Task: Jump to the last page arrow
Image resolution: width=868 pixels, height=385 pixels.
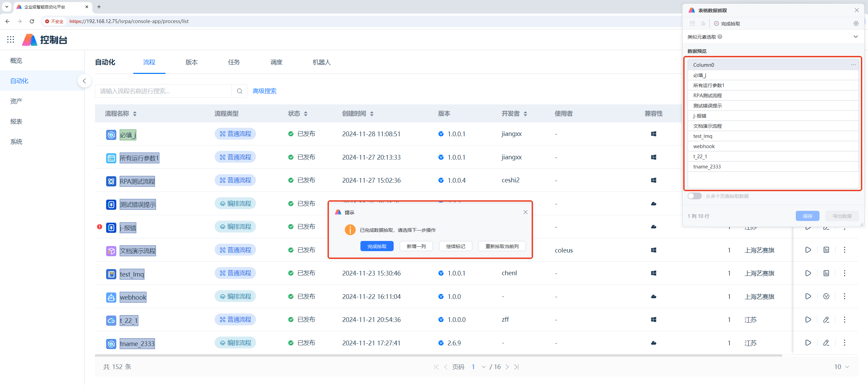Action: tap(516, 367)
